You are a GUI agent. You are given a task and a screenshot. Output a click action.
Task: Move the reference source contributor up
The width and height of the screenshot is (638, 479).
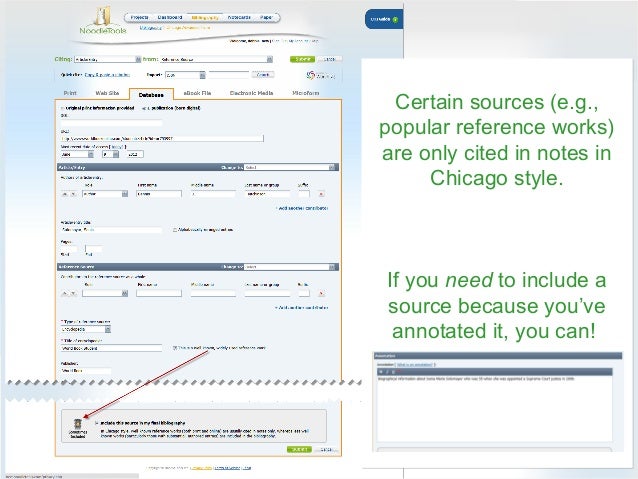[x=65, y=293]
